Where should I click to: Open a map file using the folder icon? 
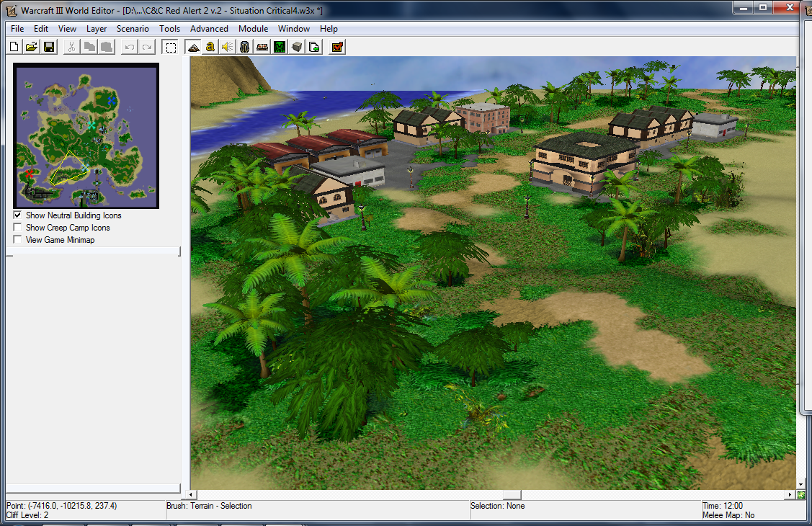tap(32, 47)
